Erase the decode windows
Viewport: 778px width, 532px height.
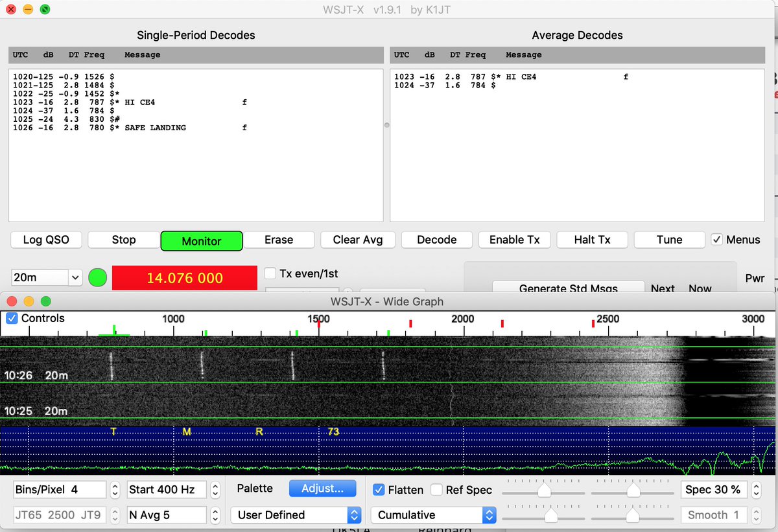coord(279,240)
